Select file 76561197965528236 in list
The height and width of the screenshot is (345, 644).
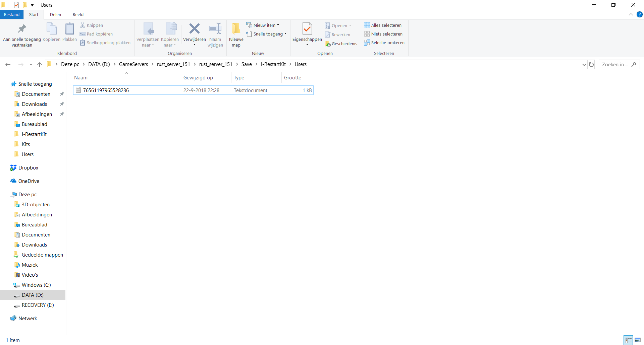tap(106, 90)
